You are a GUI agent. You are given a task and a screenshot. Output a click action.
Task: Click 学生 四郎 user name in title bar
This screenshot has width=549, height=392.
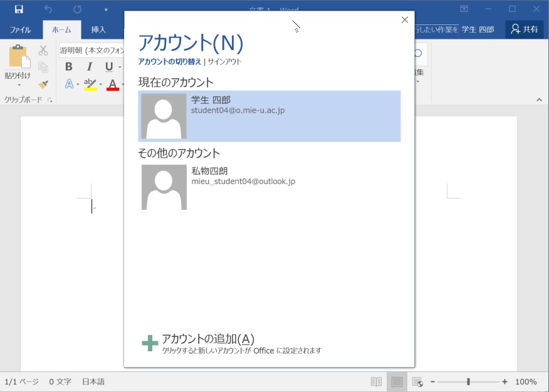[478, 29]
